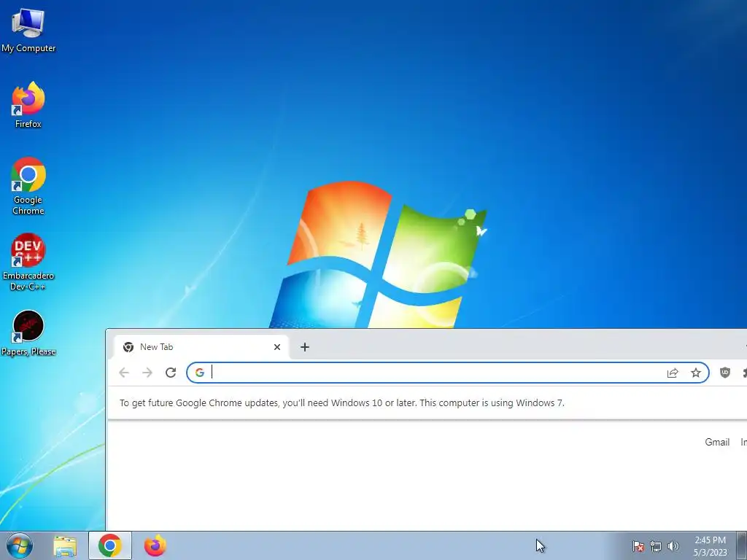747x560 pixels.
Task: Share this page via the share icon
Action: [x=673, y=373]
